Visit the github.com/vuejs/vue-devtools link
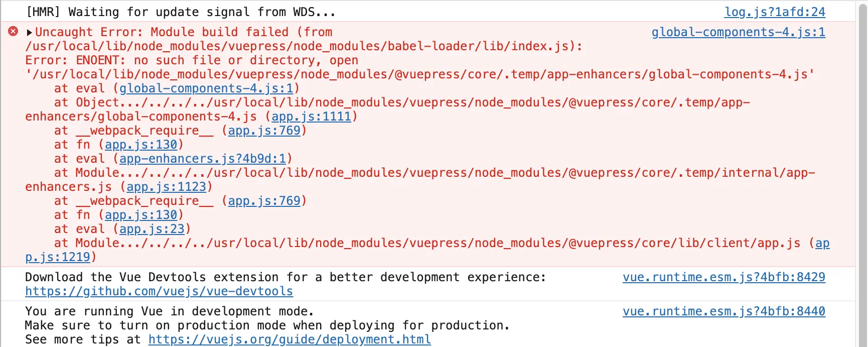Screen dimensions: 868x347 (x=159, y=291)
